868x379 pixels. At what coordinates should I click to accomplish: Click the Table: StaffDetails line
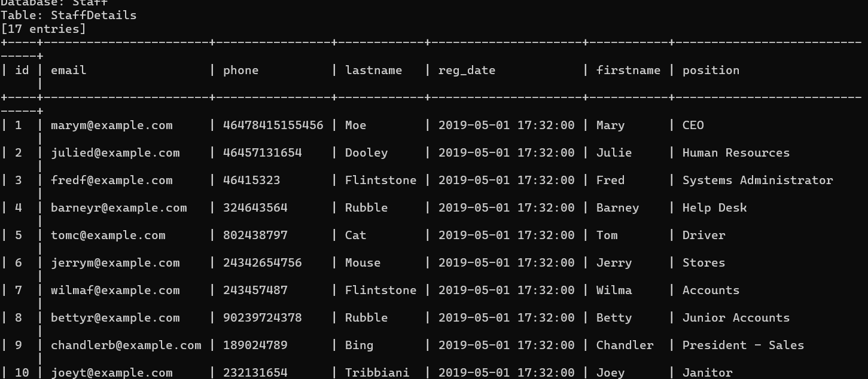coord(68,16)
